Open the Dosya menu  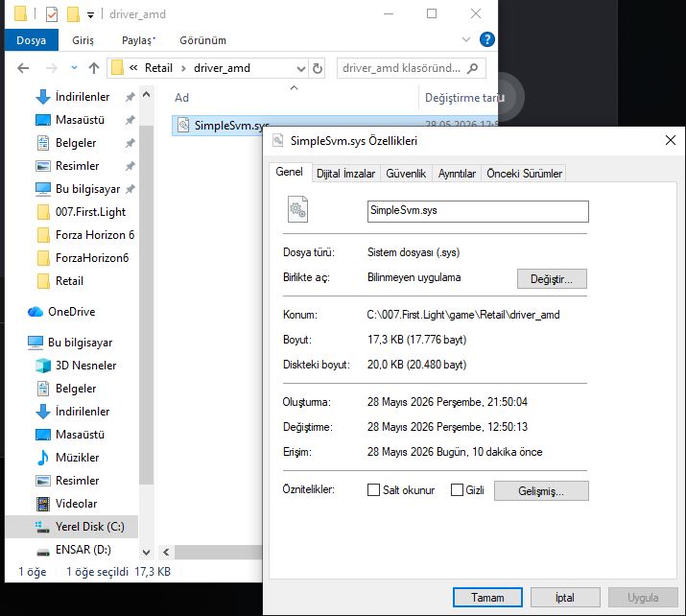(31, 40)
